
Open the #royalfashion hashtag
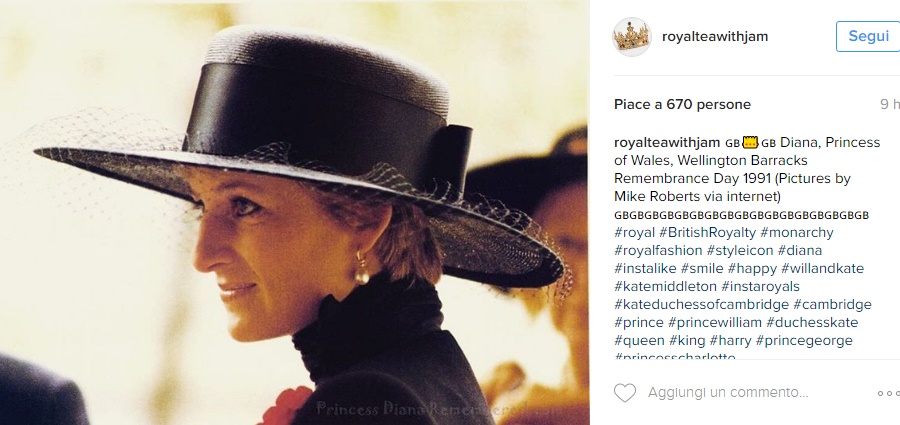click(x=657, y=250)
